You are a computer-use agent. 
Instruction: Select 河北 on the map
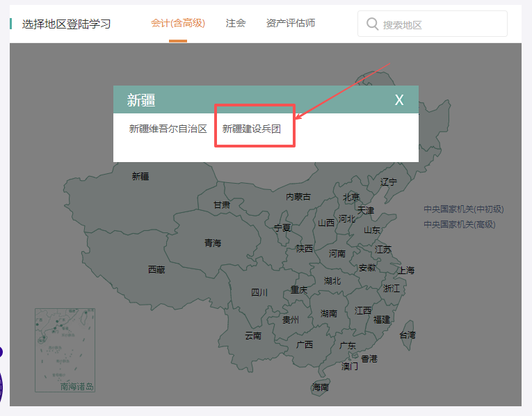tap(347, 219)
